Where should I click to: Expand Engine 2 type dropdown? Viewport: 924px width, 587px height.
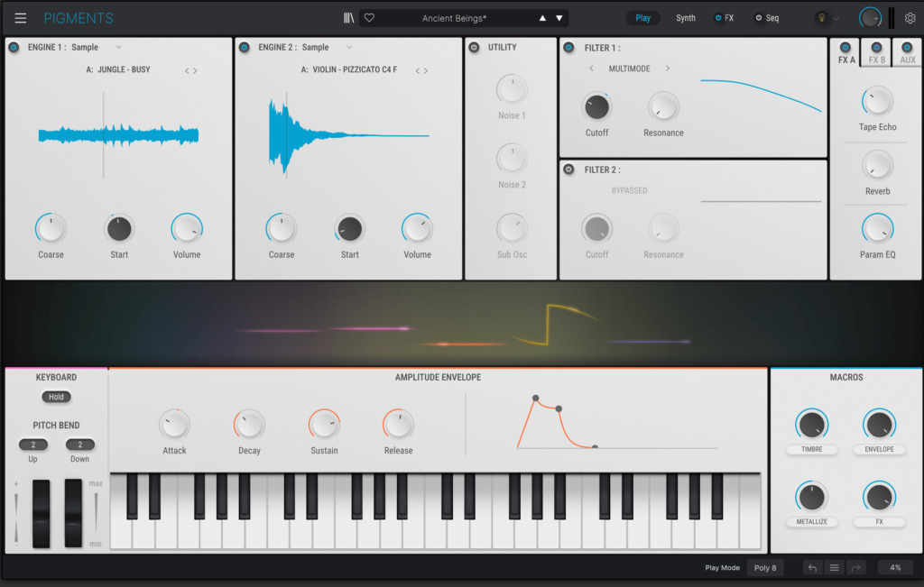pyautogui.click(x=349, y=47)
